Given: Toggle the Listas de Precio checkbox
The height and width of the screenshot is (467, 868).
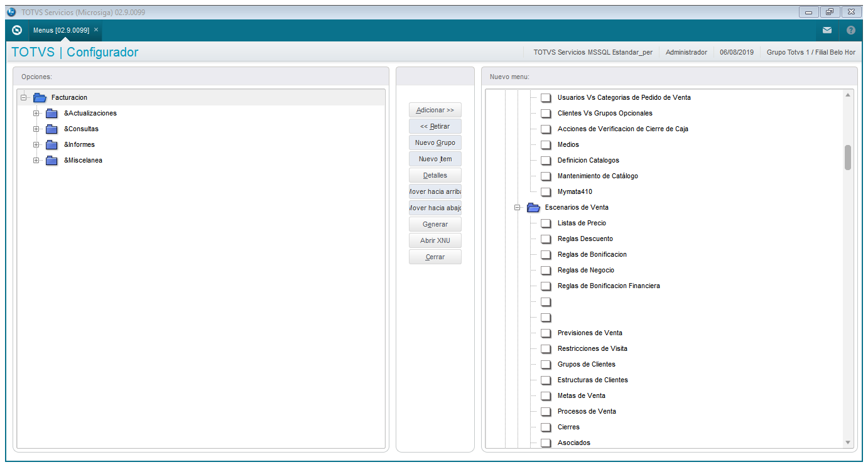Looking at the screenshot, I should tap(546, 223).
